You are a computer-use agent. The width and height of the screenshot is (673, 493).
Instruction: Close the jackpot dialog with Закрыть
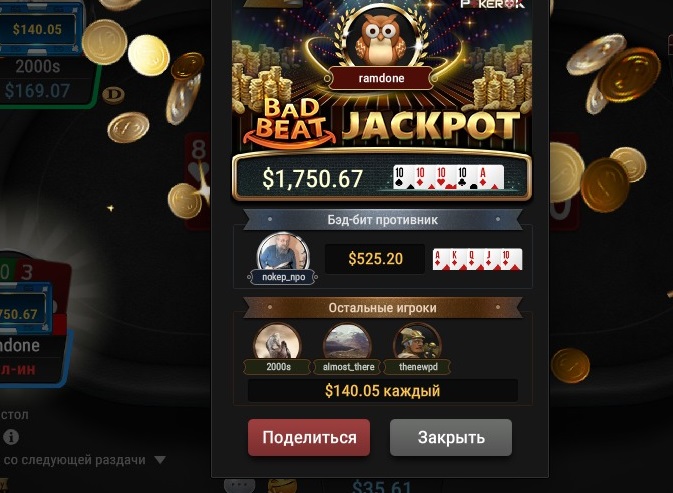tap(451, 437)
